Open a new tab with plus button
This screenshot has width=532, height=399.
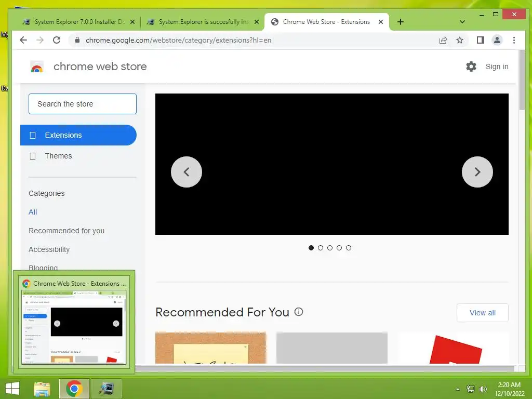pyautogui.click(x=401, y=22)
